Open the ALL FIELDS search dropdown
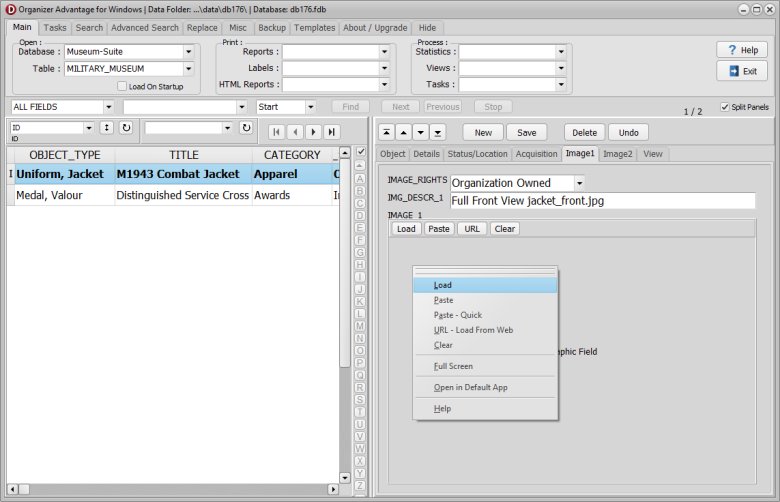Viewport: 780px width, 502px height. coord(107,107)
